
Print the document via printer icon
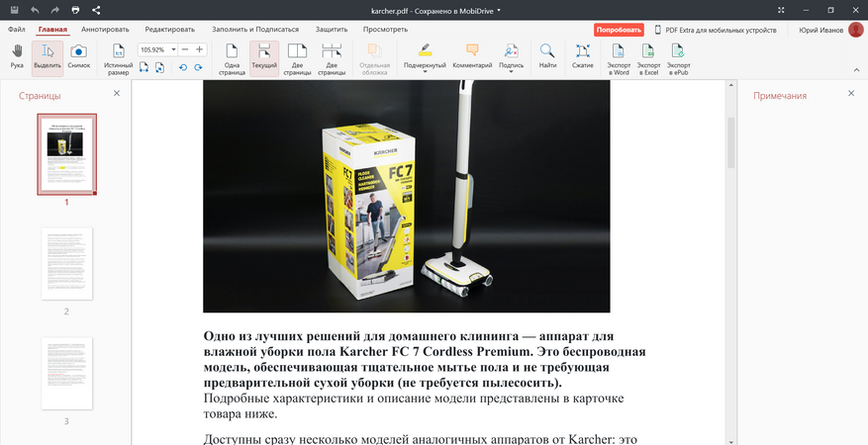coord(75,10)
